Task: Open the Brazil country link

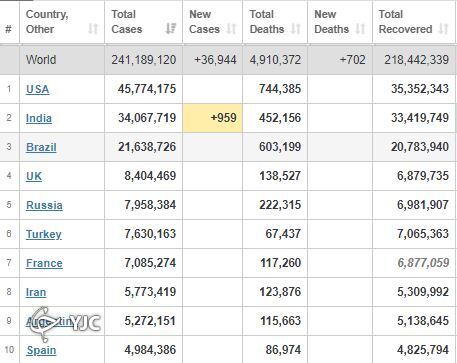Action: (x=41, y=147)
